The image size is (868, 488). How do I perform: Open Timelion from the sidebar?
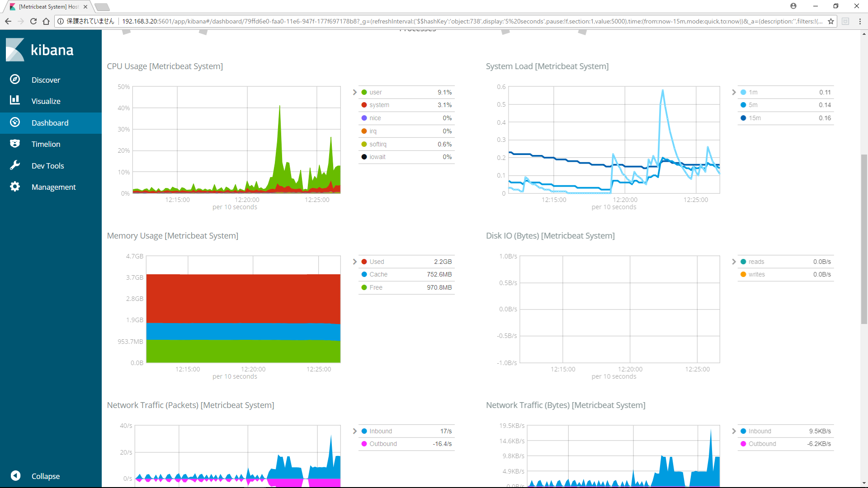click(x=46, y=144)
